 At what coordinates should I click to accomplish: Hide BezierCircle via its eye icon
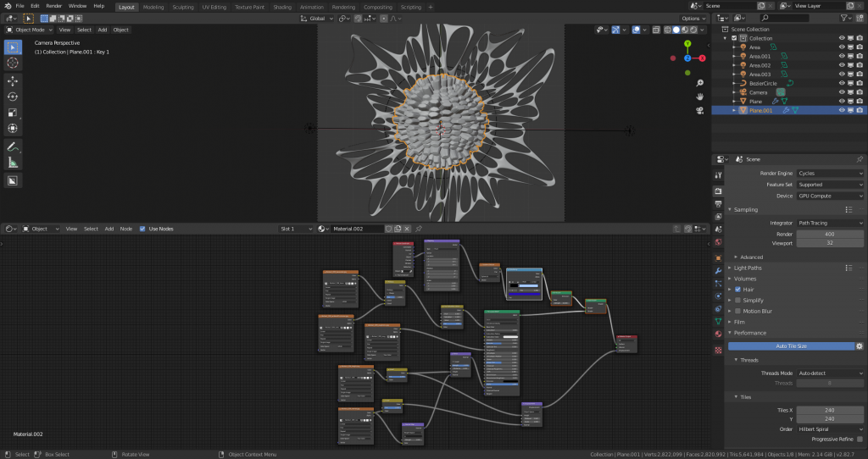842,84
